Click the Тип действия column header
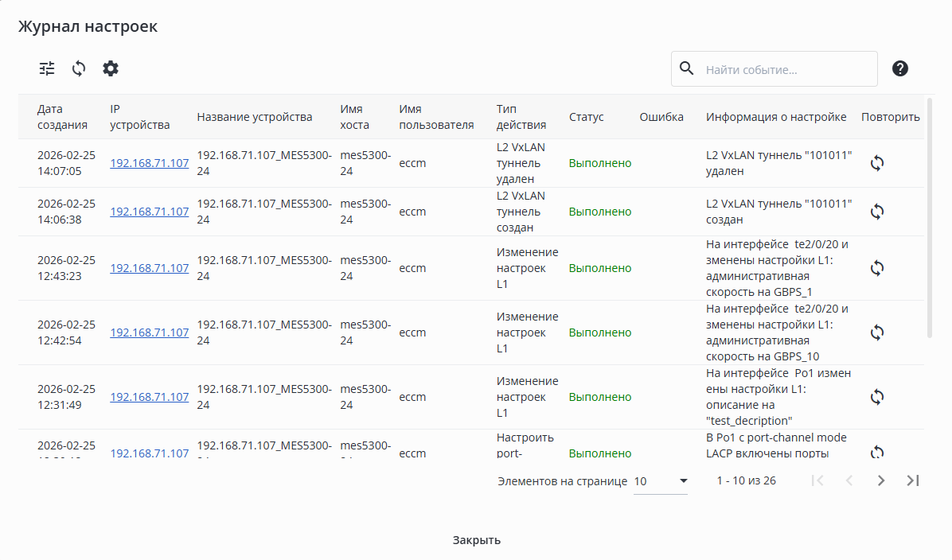 point(521,117)
